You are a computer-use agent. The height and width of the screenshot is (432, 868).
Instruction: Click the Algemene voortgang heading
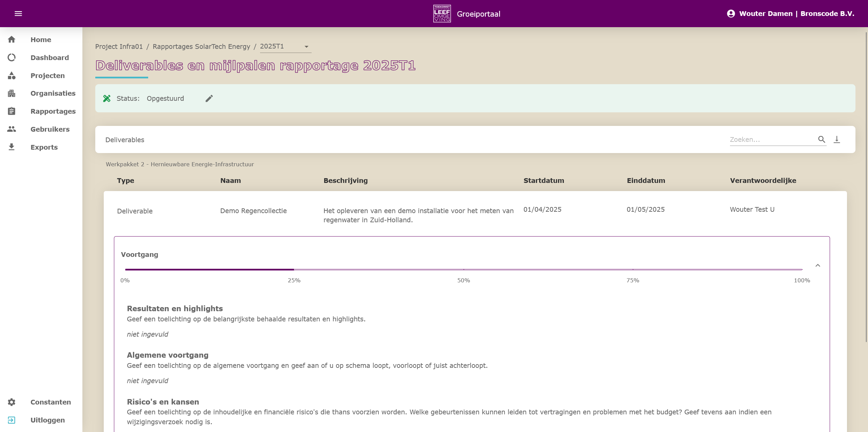167,355
